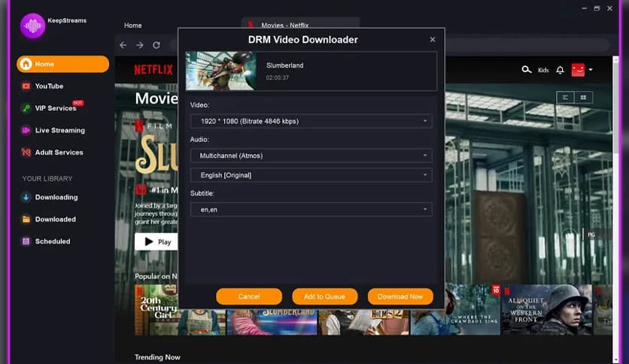Click the Add to Queue button
Viewport: 629px width, 364px height.
[324, 296]
